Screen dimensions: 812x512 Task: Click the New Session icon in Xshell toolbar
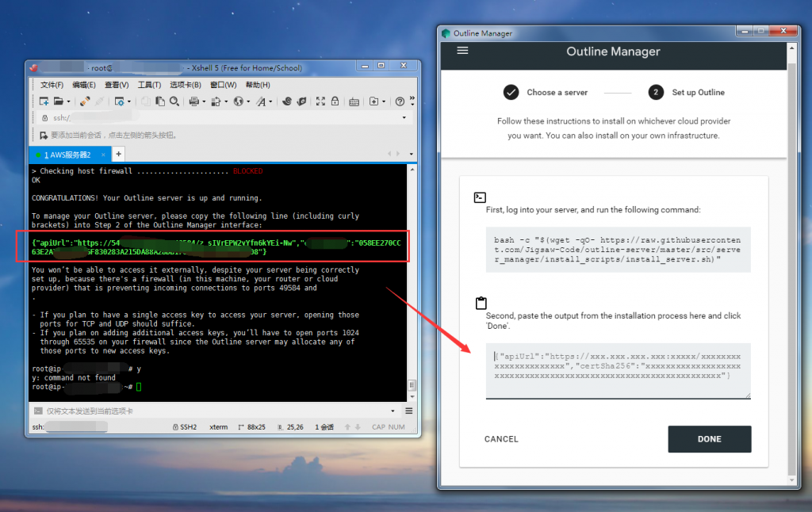tap(44, 101)
